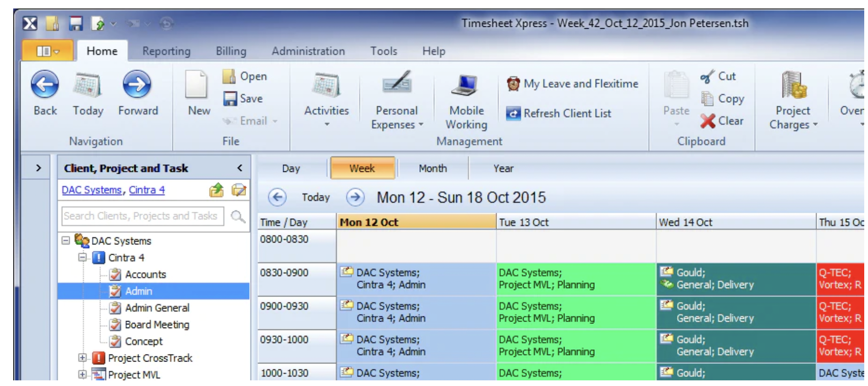Open My Leave and Flexitime
Image resolution: width=868 pixels, height=386 pixels.
tap(572, 84)
